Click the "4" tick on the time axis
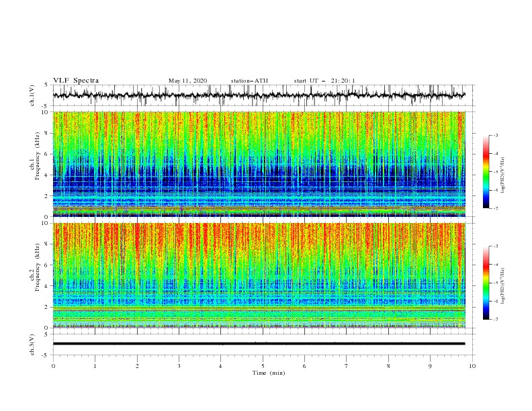The height and width of the screenshot is (411, 532). click(x=220, y=366)
